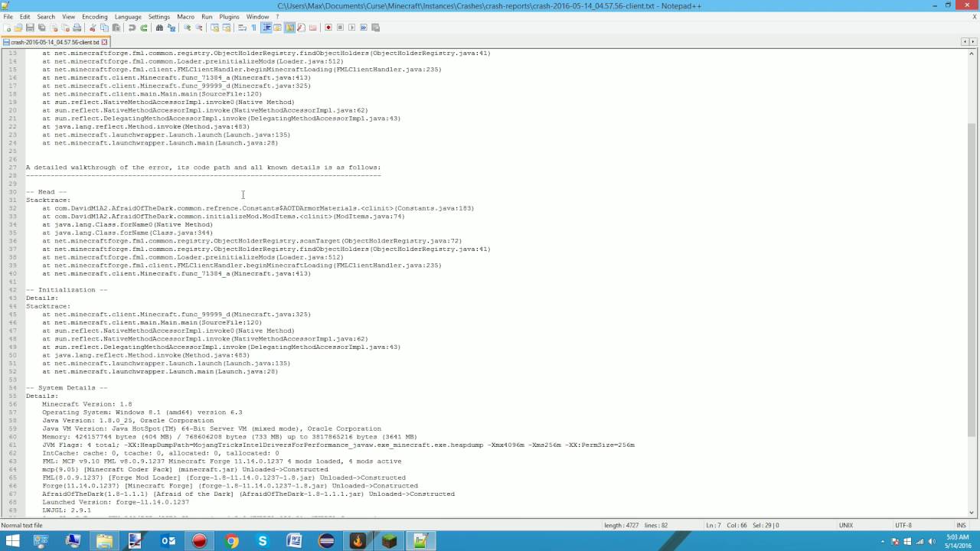Cut selection with the scissors icon
Image resolution: width=980 pixels, height=551 pixels.
[92, 28]
